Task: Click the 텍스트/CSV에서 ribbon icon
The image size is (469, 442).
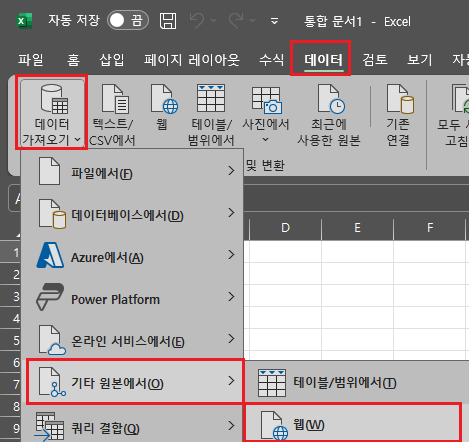Action: pos(115,99)
